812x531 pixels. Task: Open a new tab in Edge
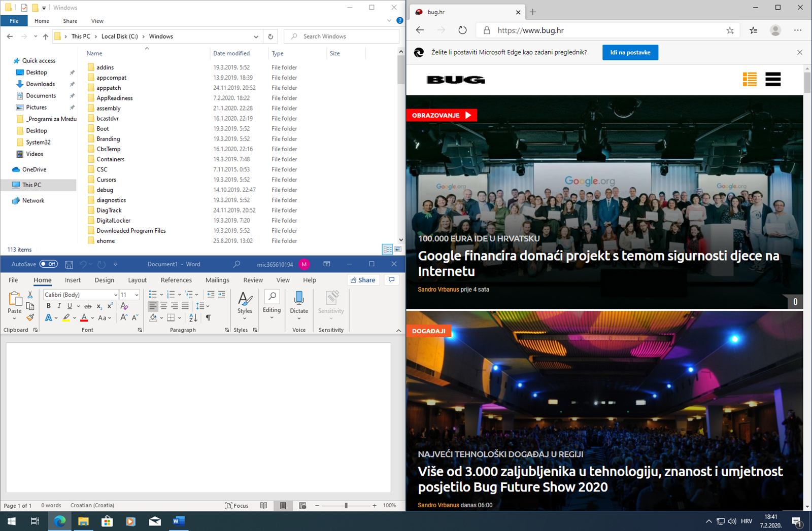pos(533,12)
